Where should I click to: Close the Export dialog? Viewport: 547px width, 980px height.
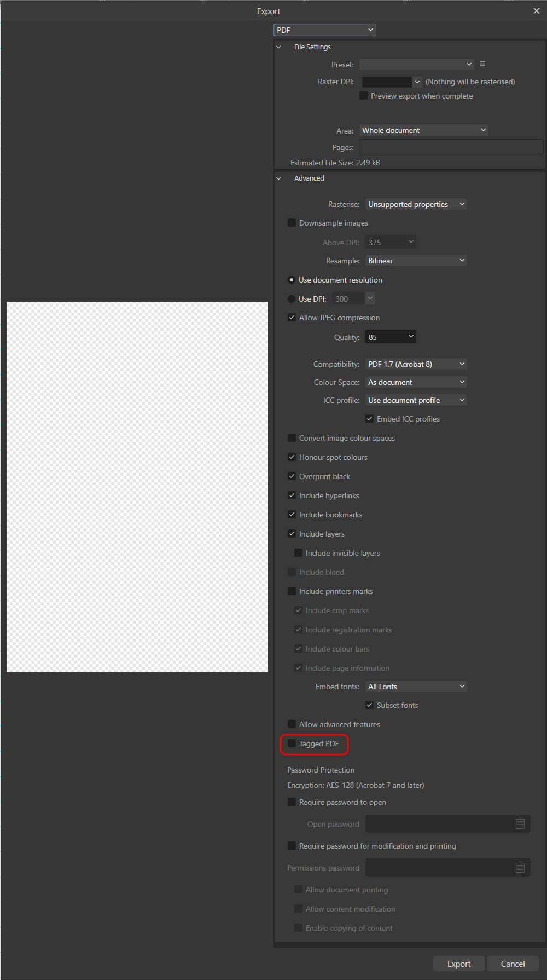pyautogui.click(x=536, y=11)
